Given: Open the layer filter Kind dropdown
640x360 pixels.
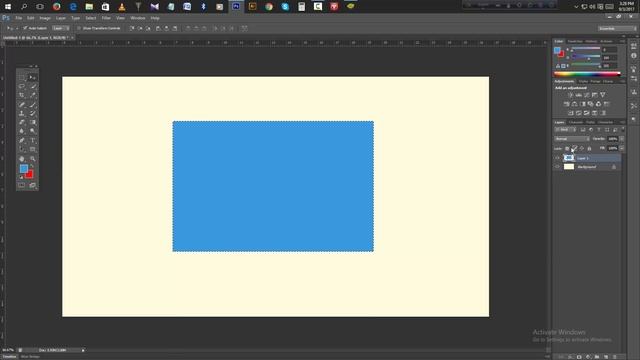Looking at the screenshot, I should click(x=565, y=130).
